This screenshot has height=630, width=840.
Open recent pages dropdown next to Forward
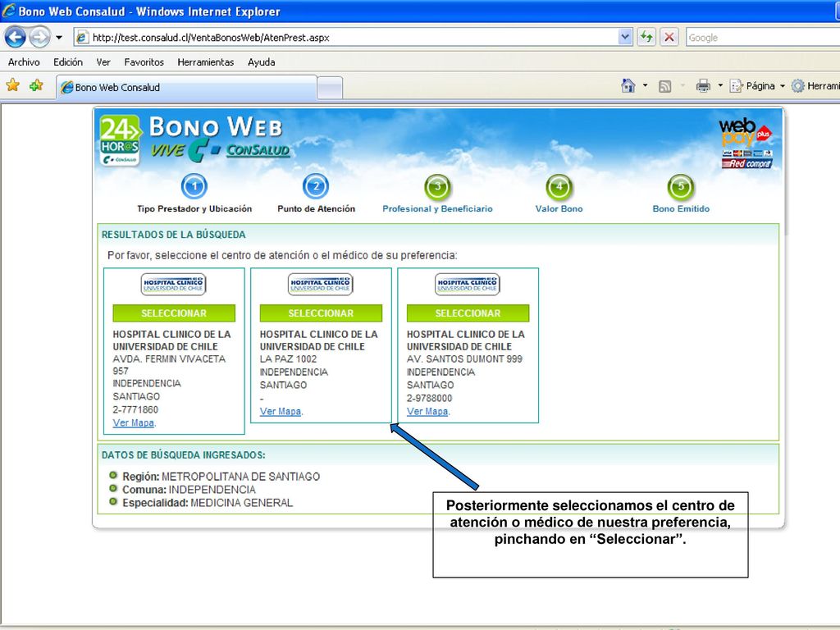pyautogui.click(x=59, y=38)
